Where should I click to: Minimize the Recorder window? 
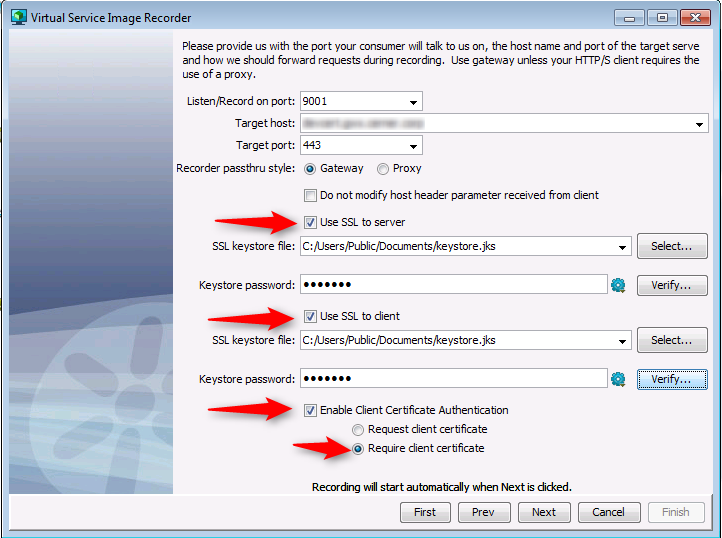[x=629, y=18]
